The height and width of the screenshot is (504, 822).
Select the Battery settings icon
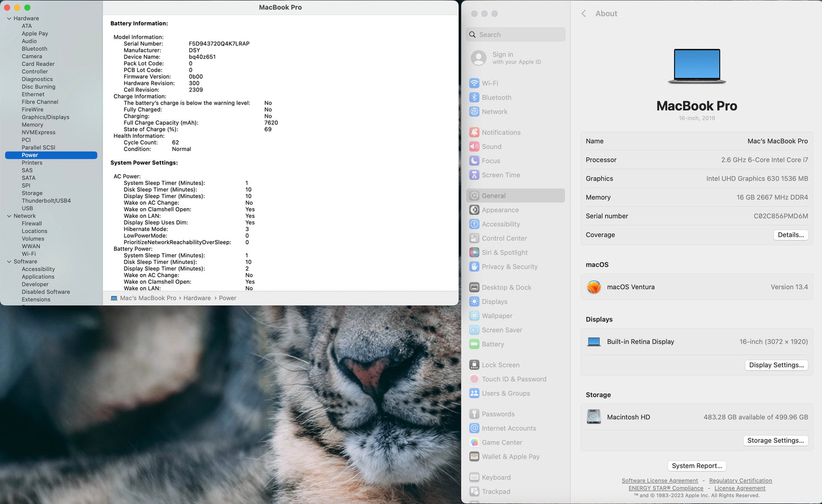tap(474, 344)
